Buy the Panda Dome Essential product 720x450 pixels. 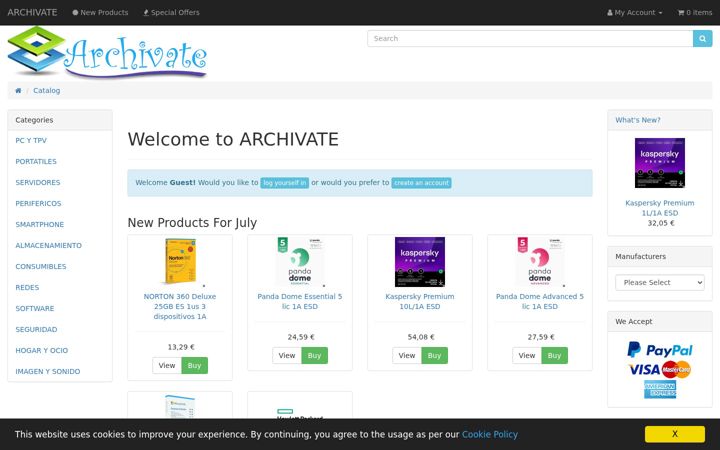click(315, 355)
